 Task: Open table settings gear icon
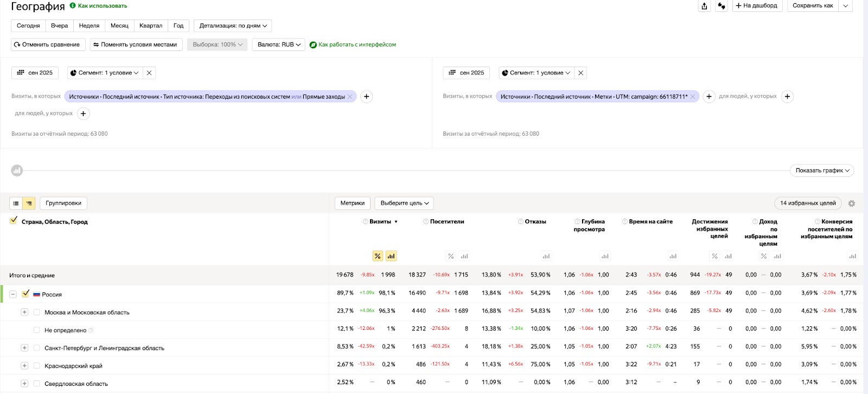point(851,204)
